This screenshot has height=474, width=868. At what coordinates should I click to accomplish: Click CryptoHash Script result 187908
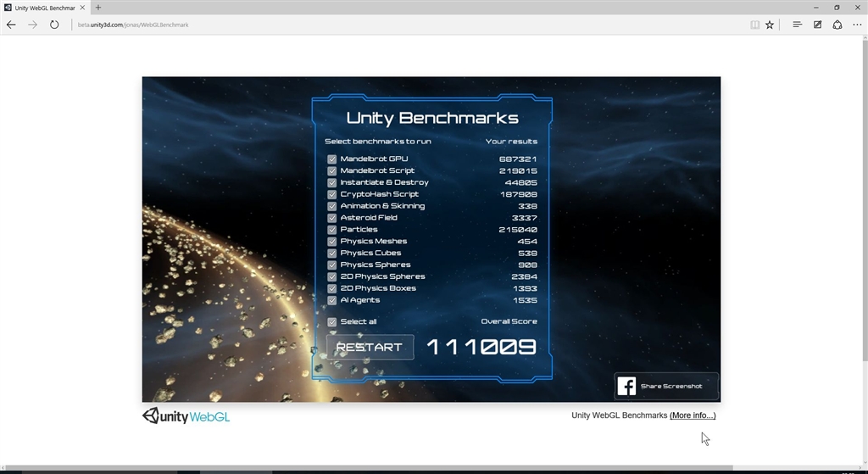pyautogui.click(x=518, y=194)
